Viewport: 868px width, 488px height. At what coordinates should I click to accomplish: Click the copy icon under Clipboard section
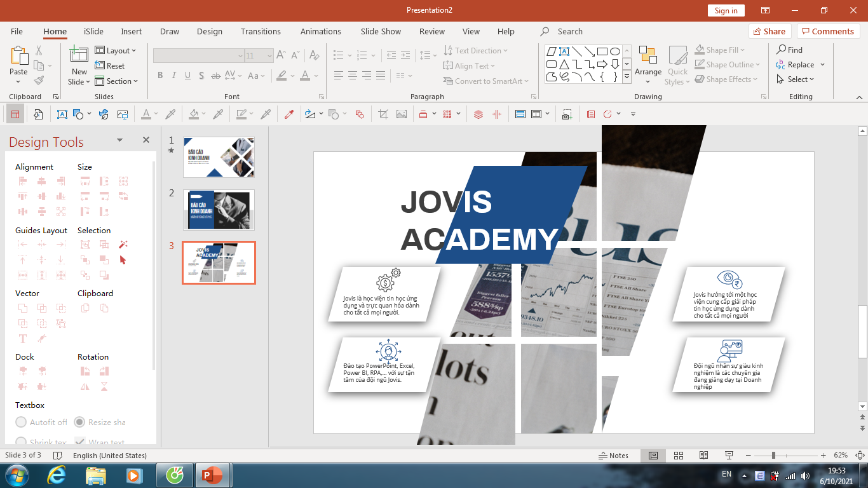(x=85, y=308)
